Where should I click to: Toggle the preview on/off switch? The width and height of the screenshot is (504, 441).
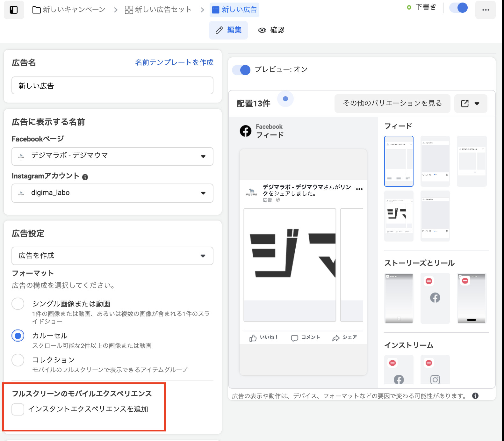click(241, 70)
